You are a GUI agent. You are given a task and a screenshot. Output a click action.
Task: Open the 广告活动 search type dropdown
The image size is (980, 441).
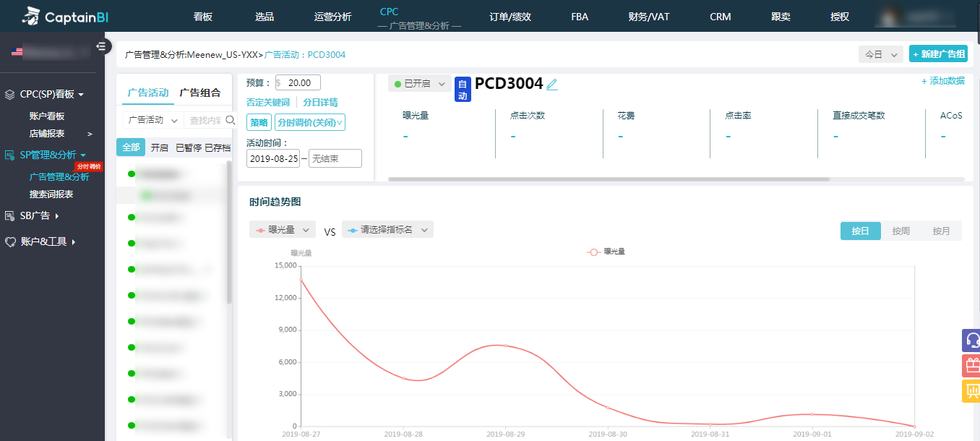(152, 120)
